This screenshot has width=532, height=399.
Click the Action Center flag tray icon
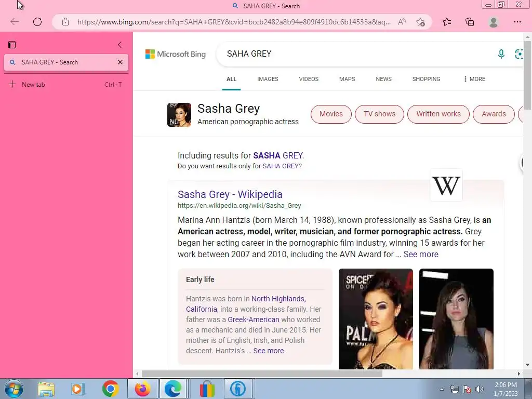point(467,389)
